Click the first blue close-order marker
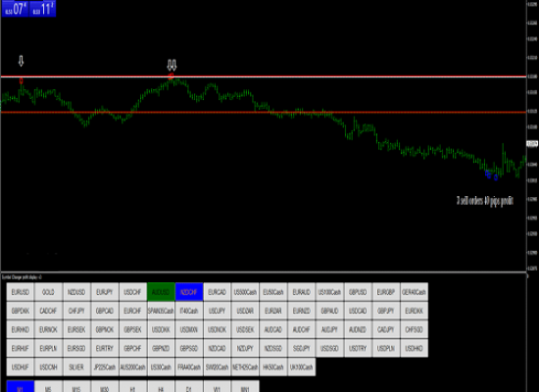The height and width of the screenshot is (392, 539). [488, 174]
